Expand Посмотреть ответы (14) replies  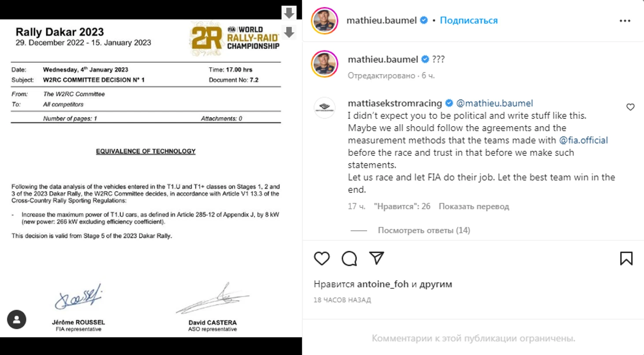423,230
